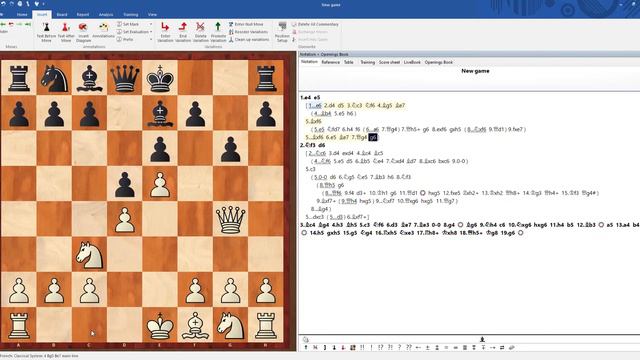Add the single ? mistake annotation

click(400, 347)
